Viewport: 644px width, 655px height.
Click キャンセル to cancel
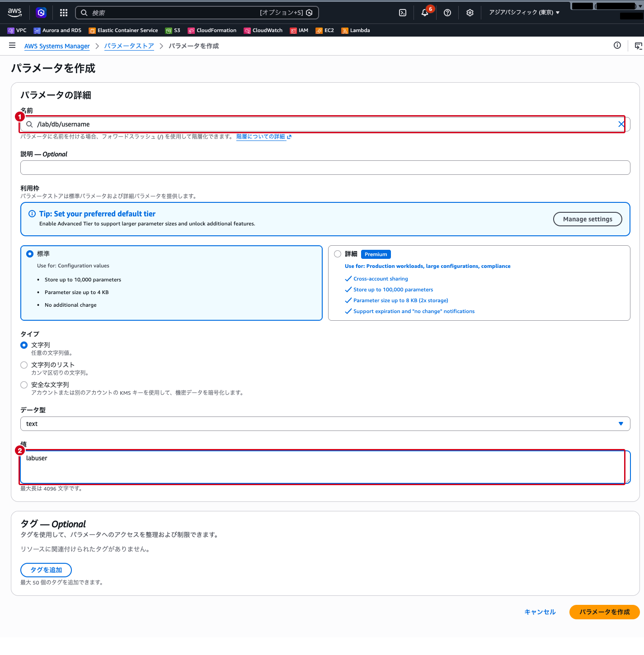click(540, 612)
